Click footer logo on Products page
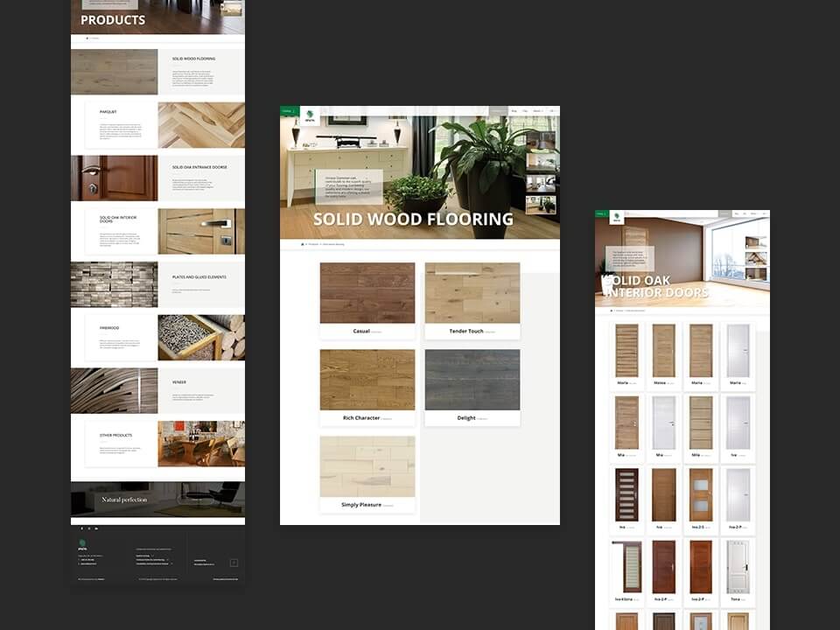This screenshot has height=630, width=840. (x=82, y=545)
